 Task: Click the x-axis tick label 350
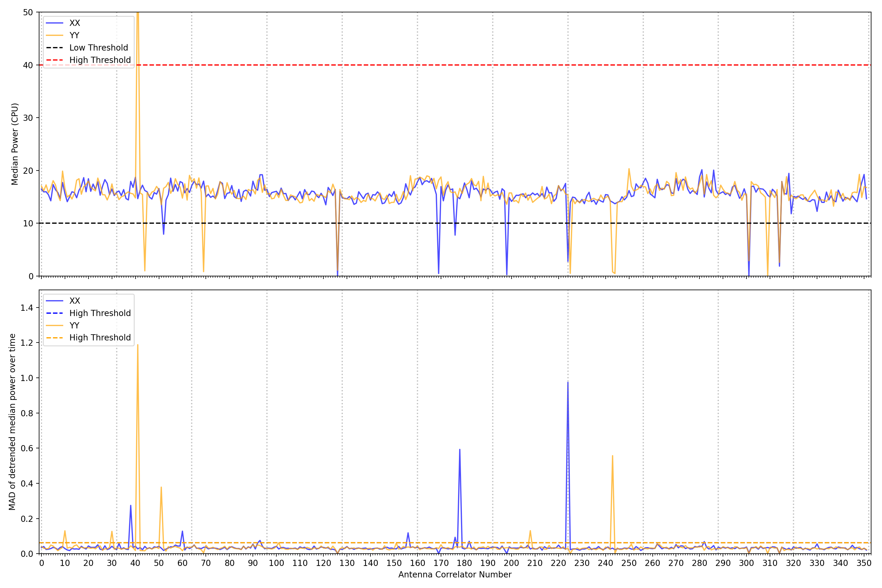pyautogui.click(x=864, y=563)
